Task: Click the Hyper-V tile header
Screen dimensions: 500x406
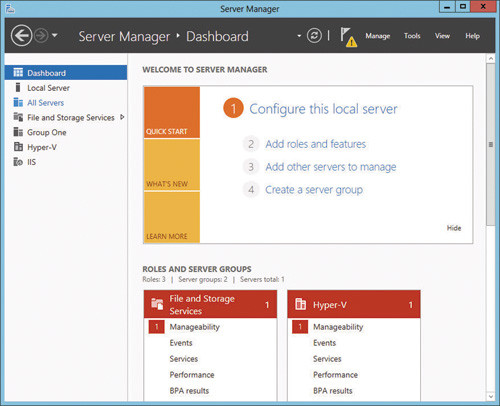Action: (354, 304)
